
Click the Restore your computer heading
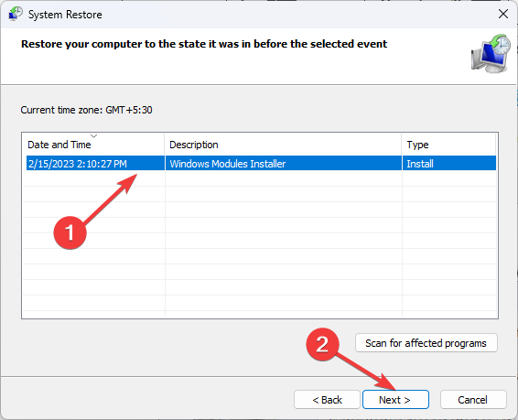[x=204, y=44]
